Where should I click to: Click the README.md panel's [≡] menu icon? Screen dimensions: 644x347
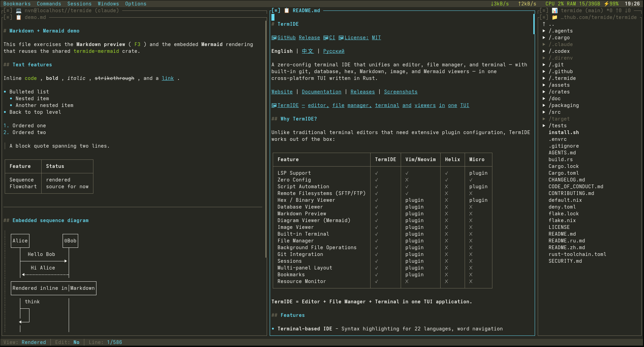(276, 10)
